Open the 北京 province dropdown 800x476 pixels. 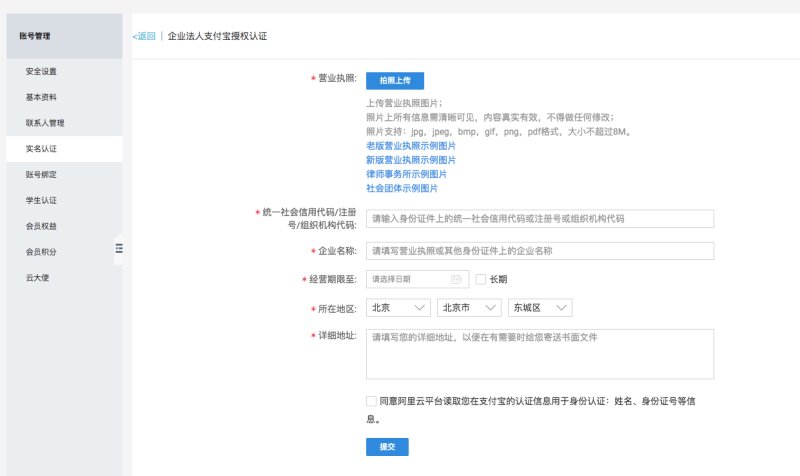[398, 308]
